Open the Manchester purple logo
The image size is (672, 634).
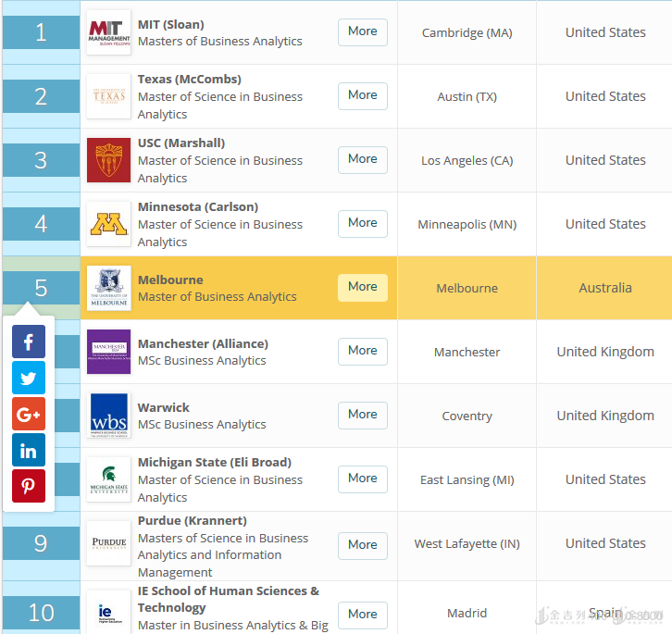coord(109,352)
